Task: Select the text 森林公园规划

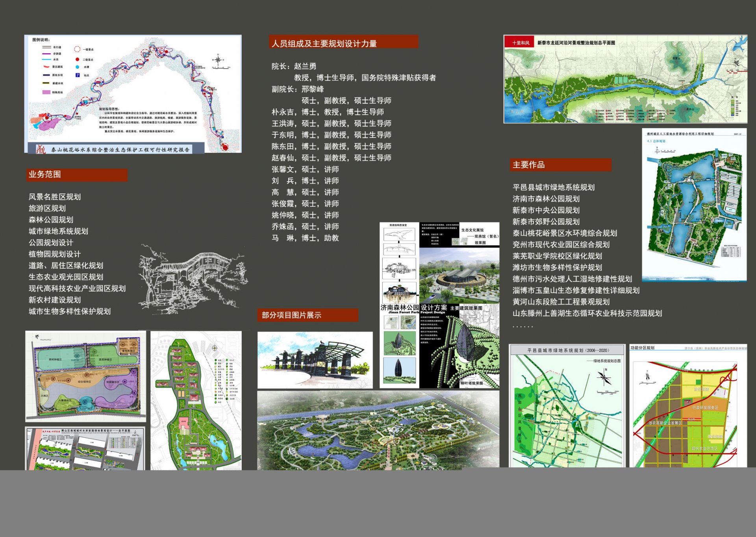Action: click(51, 219)
